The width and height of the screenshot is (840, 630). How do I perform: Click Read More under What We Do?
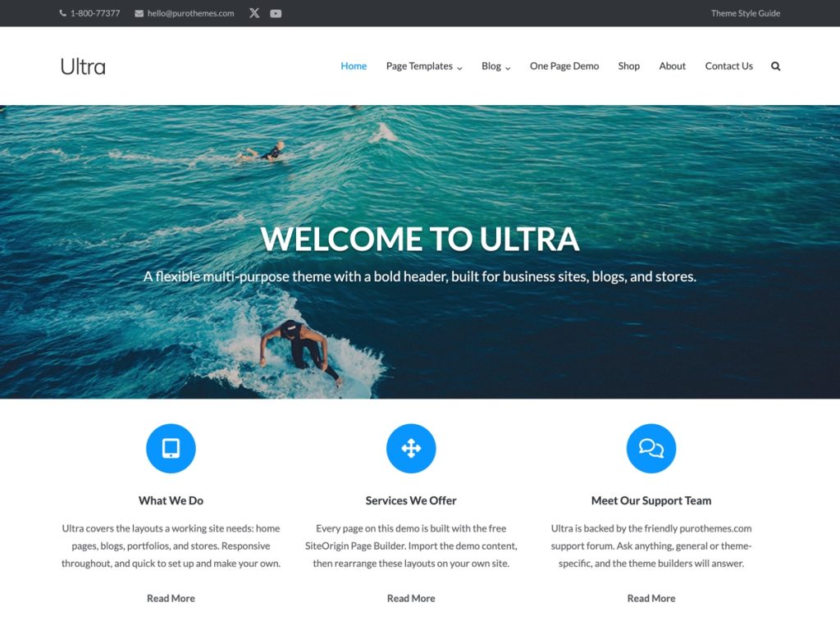pyautogui.click(x=171, y=598)
